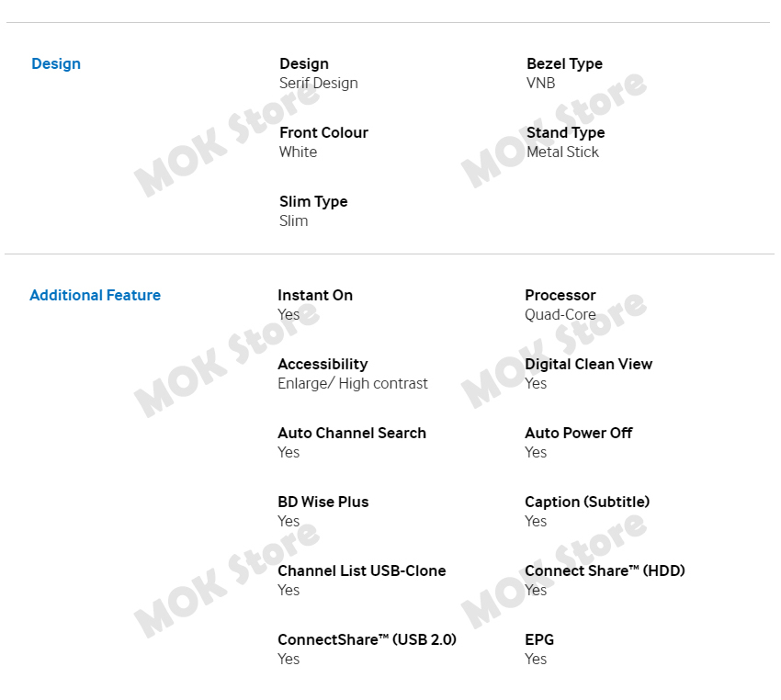Viewport: 781px width, 700px height.
Task: Click the Bezel Type label
Action: tap(564, 64)
